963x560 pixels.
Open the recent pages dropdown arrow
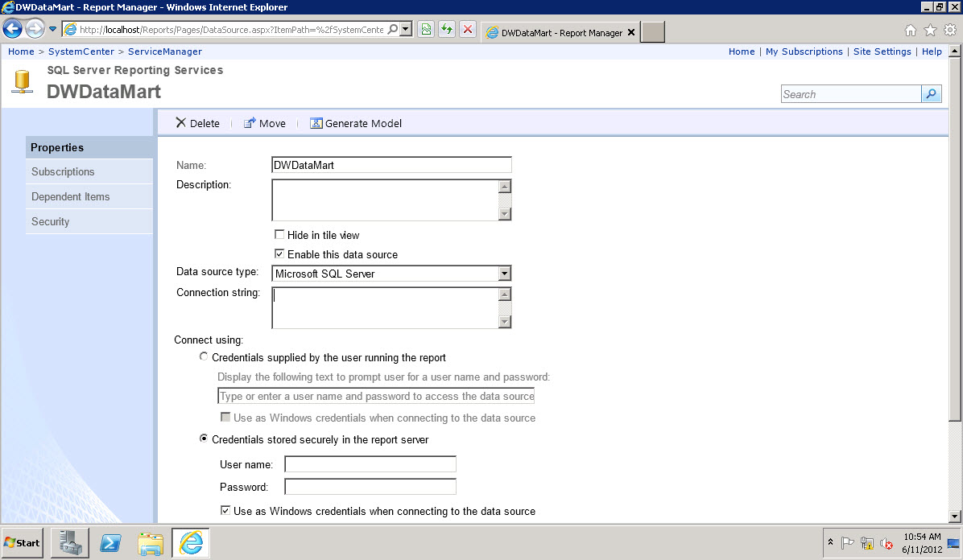(53, 29)
